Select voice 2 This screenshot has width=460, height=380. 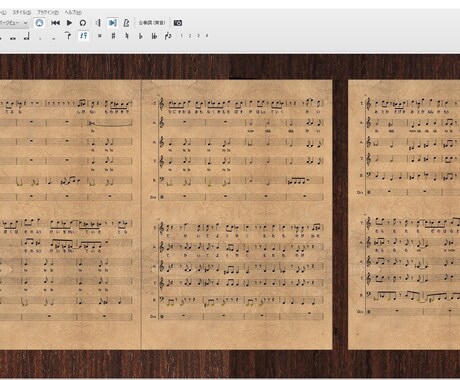click(x=190, y=36)
